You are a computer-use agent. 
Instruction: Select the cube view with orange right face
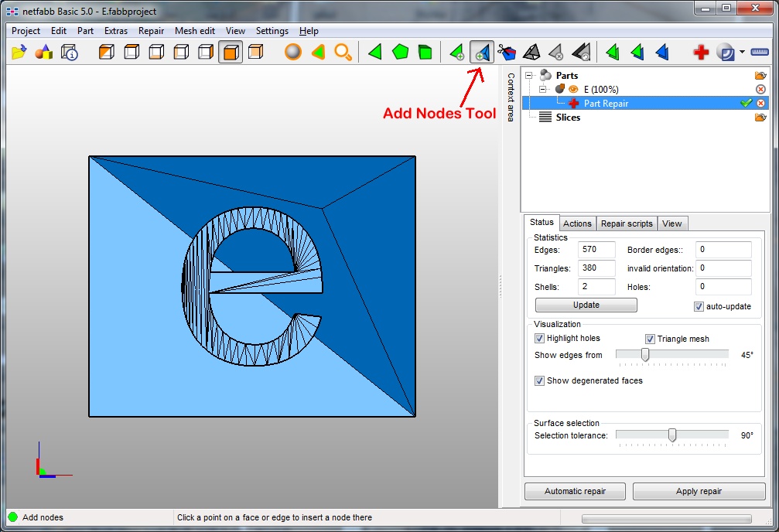click(206, 52)
